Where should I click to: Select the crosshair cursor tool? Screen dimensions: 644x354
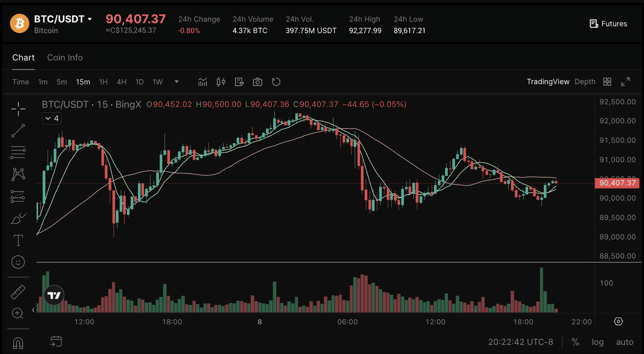pos(18,108)
